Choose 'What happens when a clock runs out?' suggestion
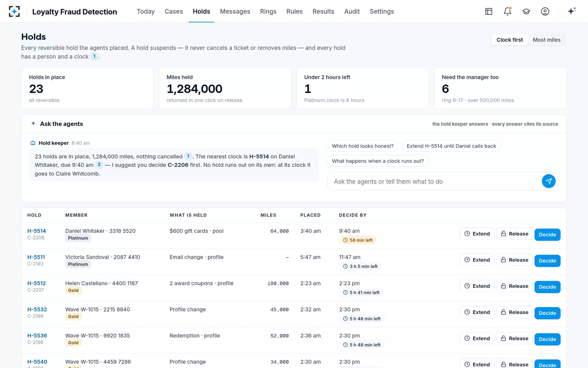The image size is (588, 368). point(378,161)
